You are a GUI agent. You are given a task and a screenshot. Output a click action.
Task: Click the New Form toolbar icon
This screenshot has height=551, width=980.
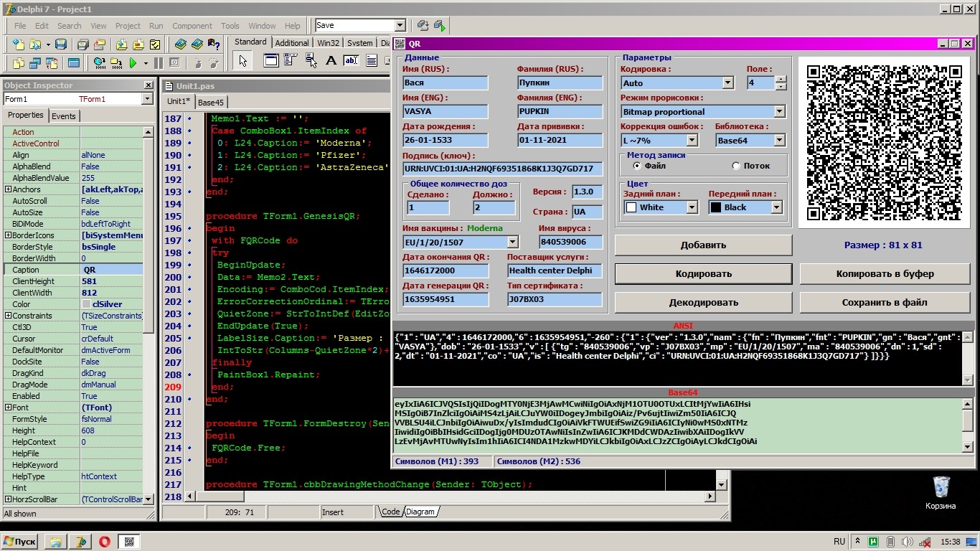coord(74,63)
